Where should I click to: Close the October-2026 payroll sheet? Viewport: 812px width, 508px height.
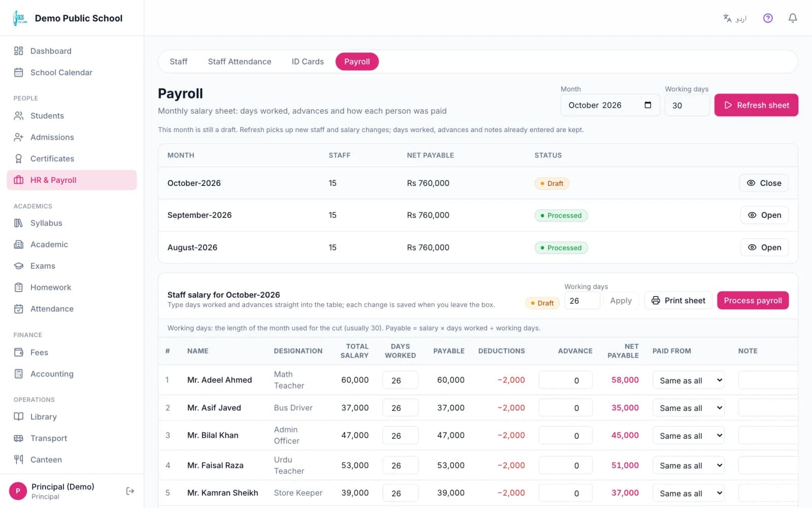tap(764, 183)
